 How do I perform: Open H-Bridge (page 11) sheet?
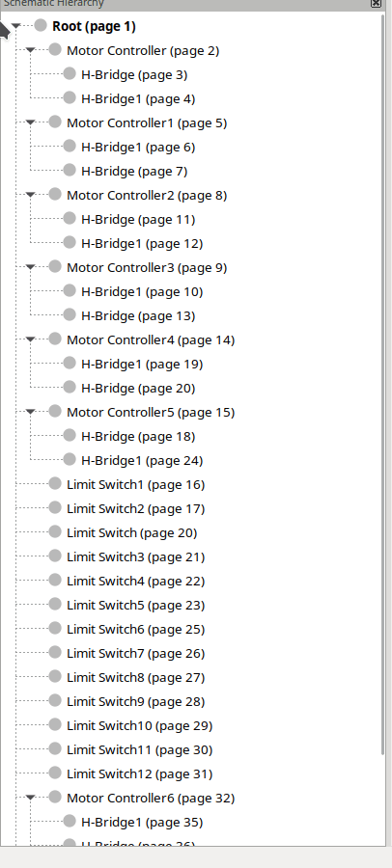tap(138, 220)
